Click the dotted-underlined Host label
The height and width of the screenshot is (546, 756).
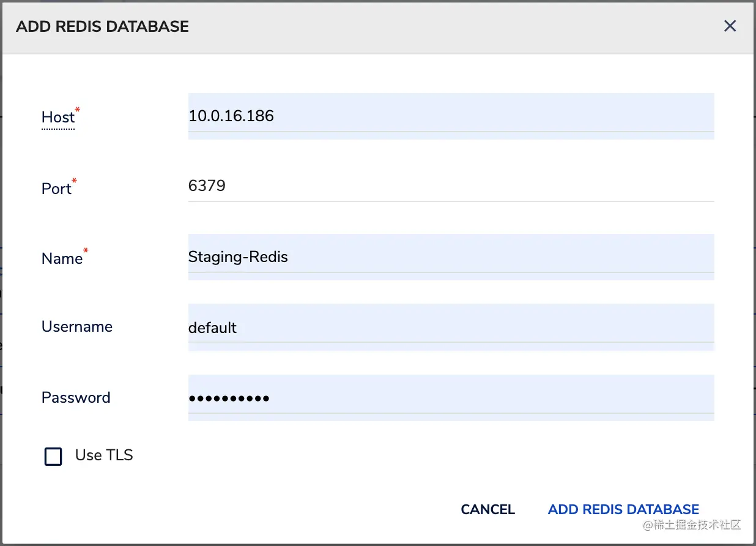(x=57, y=118)
